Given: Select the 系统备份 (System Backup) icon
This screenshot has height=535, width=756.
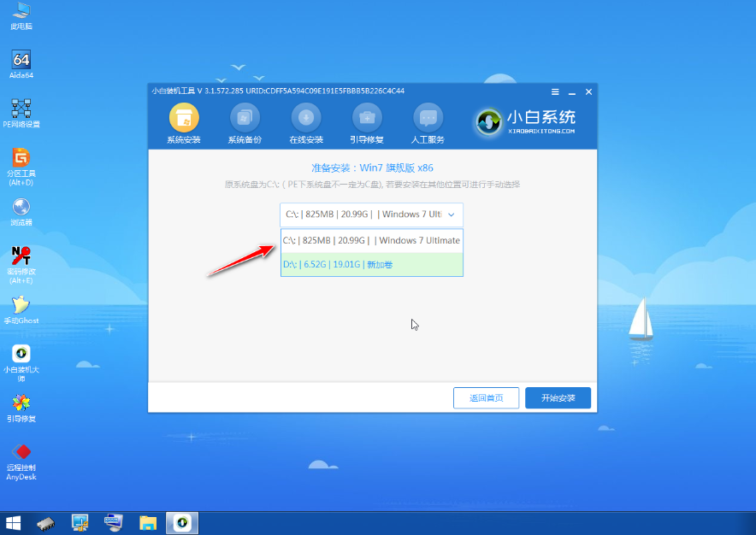Looking at the screenshot, I should tap(245, 120).
